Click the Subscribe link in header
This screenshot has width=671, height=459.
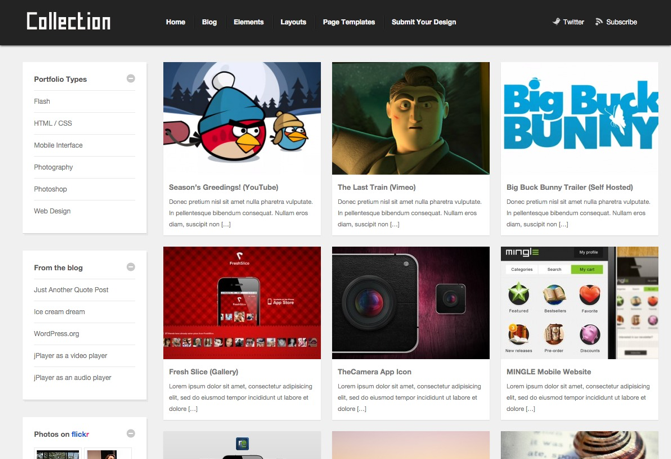pyautogui.click(x=621, y=22)
